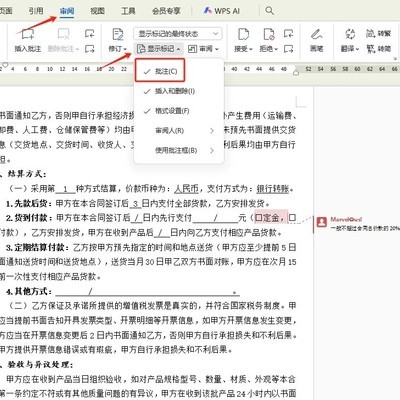The width and height of the screenshot is (400, 400).
Task: Convert to Simplified Chinese (转简)
Action: (x=378, y=49)
